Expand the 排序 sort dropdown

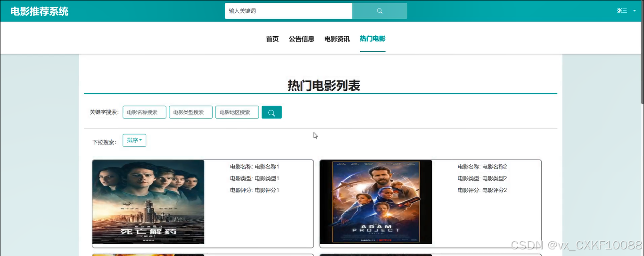(x=134, y=140)
